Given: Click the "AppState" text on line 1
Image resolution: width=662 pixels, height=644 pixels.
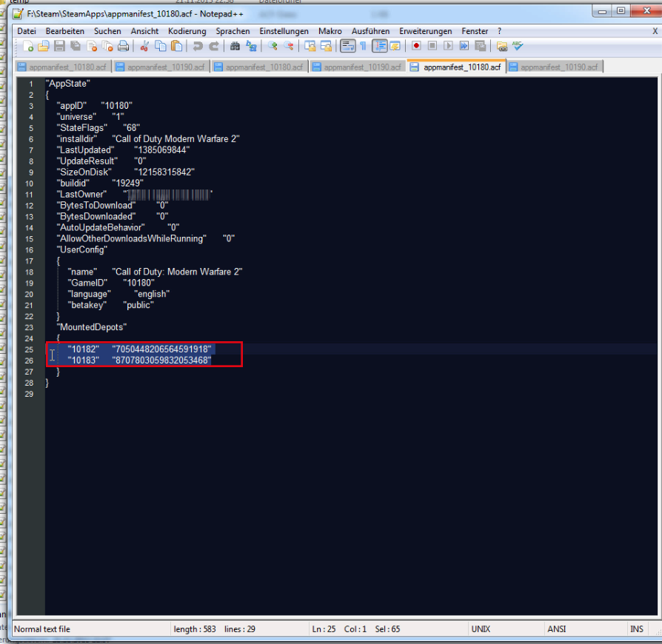Looking at the screenshot, I should click(68, 84).
